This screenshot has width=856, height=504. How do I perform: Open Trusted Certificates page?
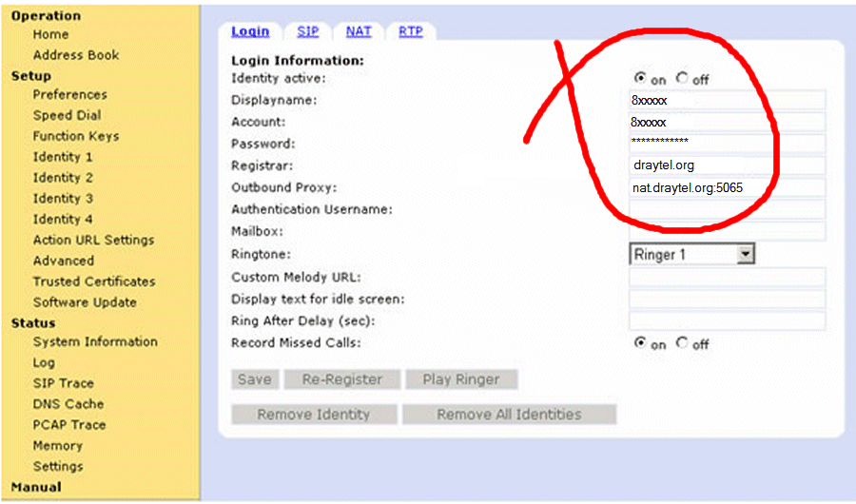coord(94,281)
